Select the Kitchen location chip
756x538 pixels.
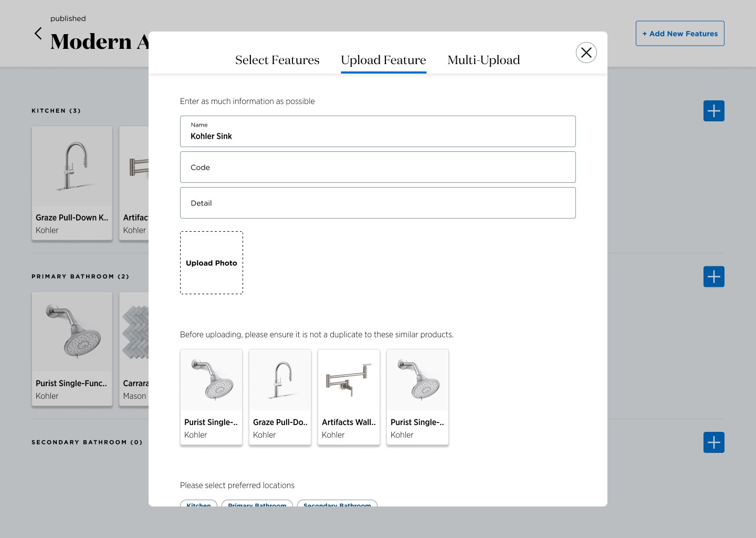pos(198,505)
